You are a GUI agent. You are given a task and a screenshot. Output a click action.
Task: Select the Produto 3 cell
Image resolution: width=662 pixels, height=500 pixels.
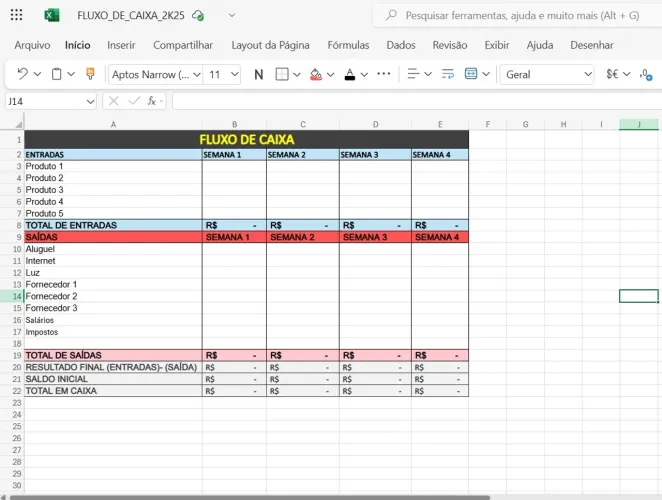click(x=113, y=190)
